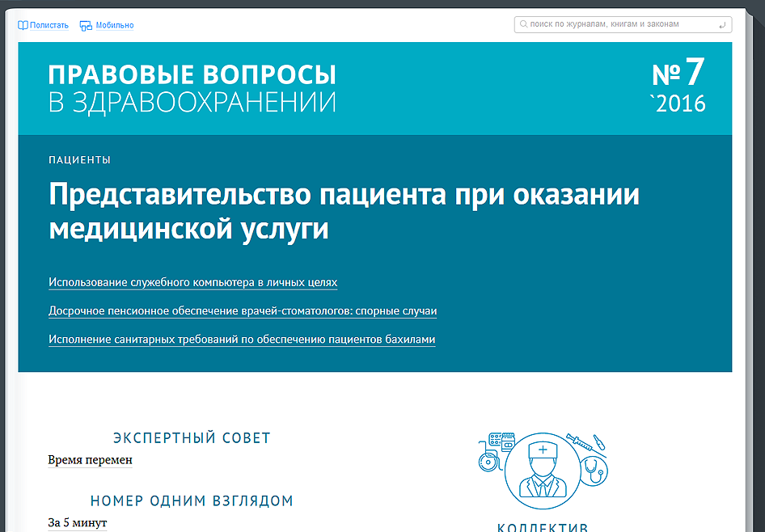Open the article on shoe covers requirements
Screen dimensions: 765x532
click(x=242, y=340)
